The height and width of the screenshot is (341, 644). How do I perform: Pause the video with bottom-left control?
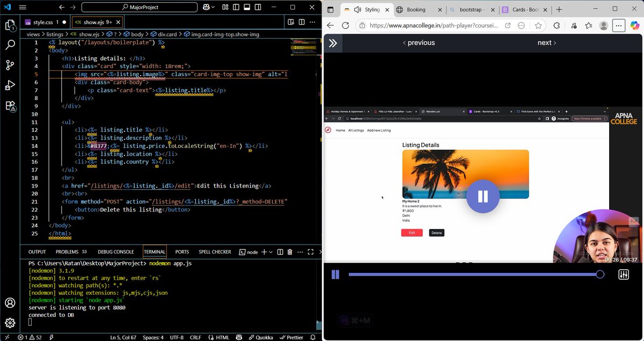[335, 275]
